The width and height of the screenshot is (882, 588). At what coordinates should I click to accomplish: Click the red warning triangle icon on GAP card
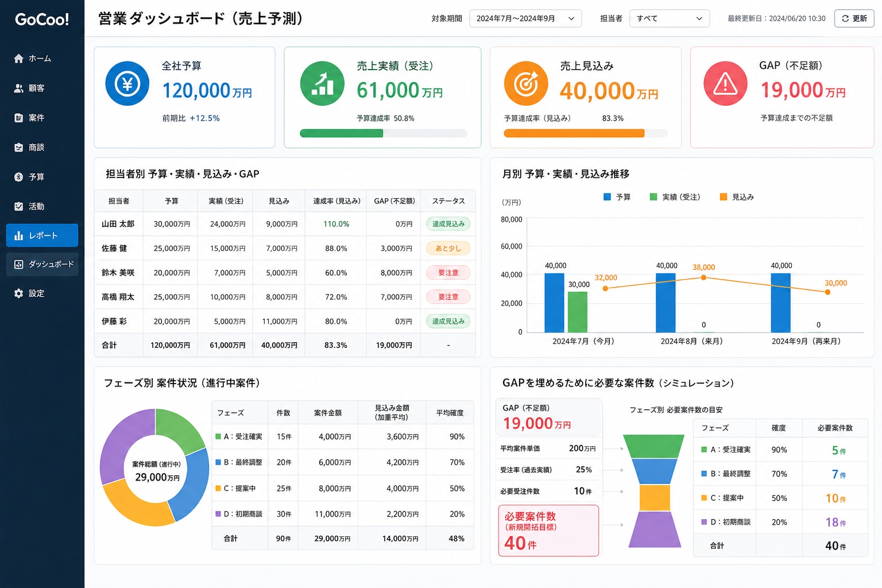pyautogui.click(x=725, y=84)
